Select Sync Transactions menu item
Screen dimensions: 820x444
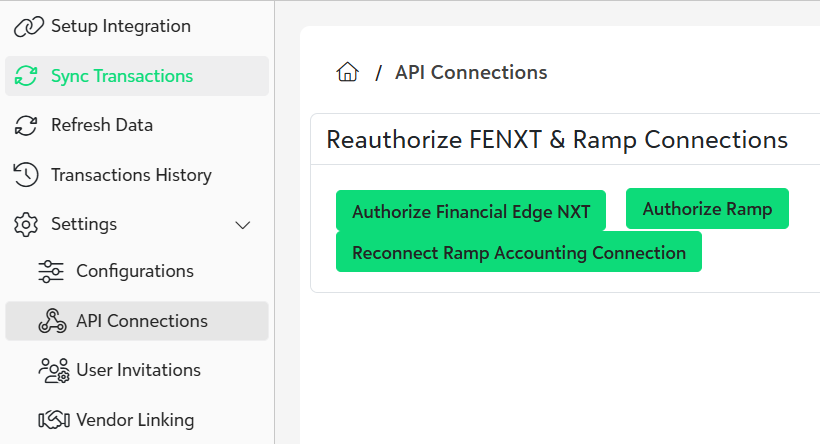137,76
